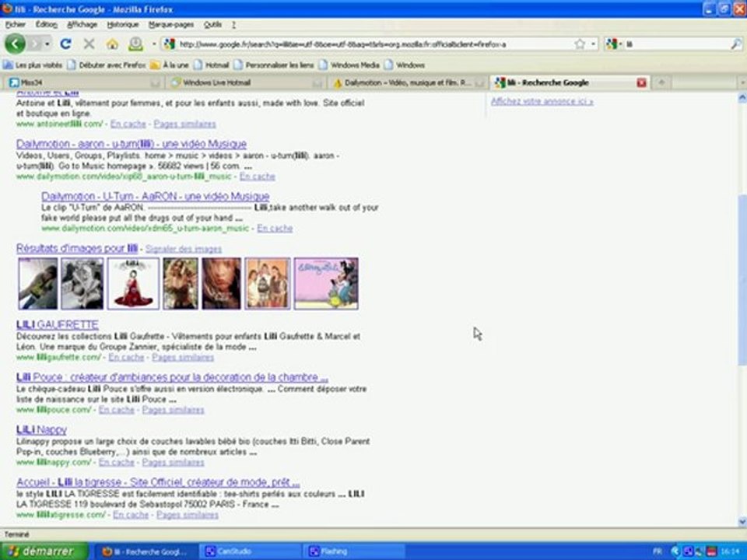The height and width of the screenshot is (560, 747).
Task: Click the scrollbar down arrow
Action: [742, 521]
